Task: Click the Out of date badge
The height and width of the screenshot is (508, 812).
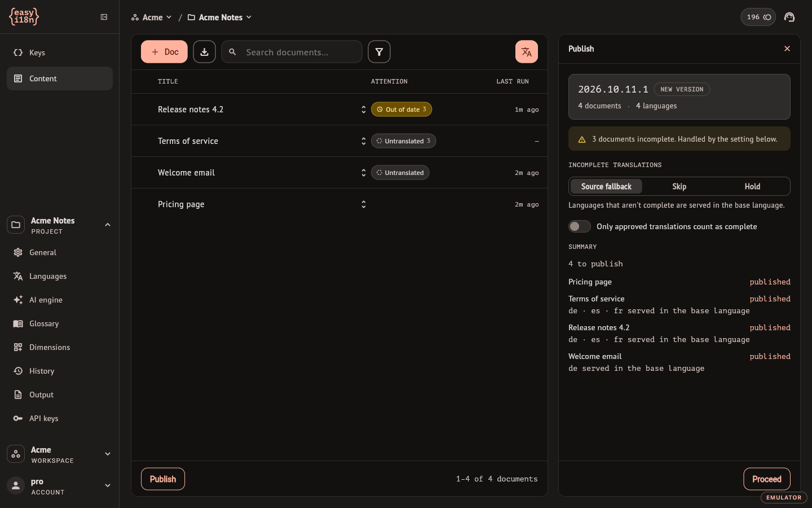Action: pos(401,110)
